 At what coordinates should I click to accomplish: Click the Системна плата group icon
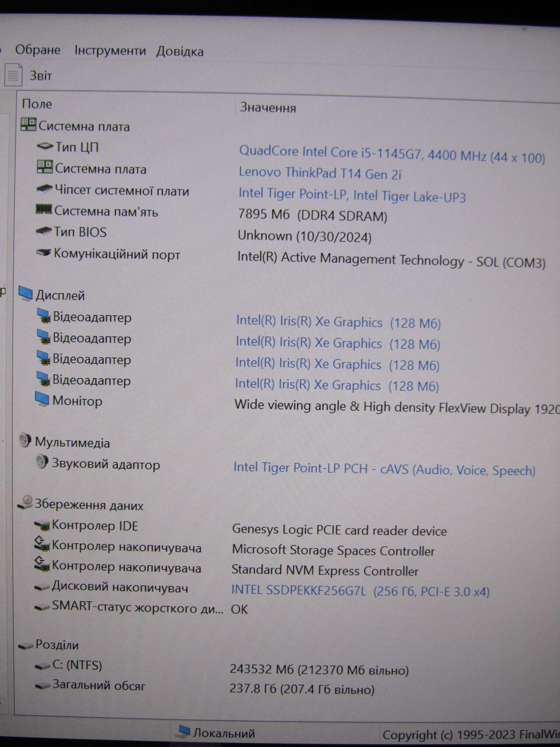[x=28, y=124]
